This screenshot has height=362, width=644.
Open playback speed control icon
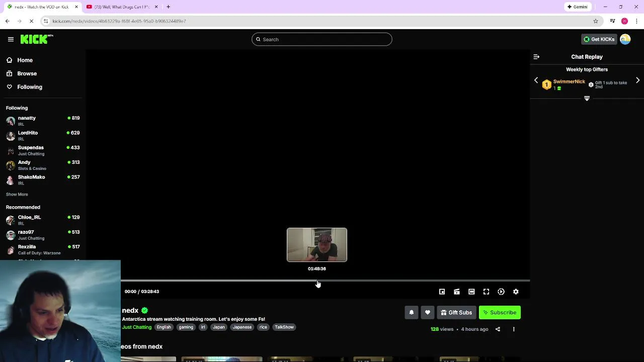tap(501, 292)
